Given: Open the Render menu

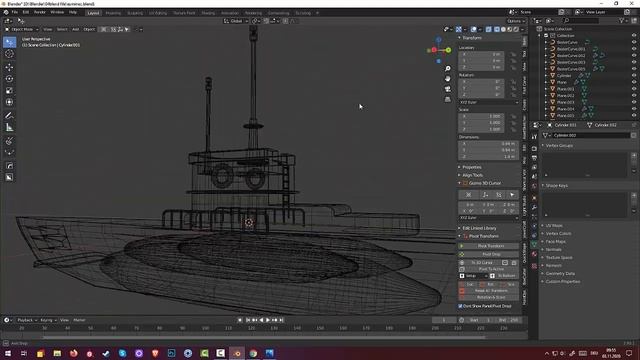Looking at the screenshot, I should [x=40, y=13].
